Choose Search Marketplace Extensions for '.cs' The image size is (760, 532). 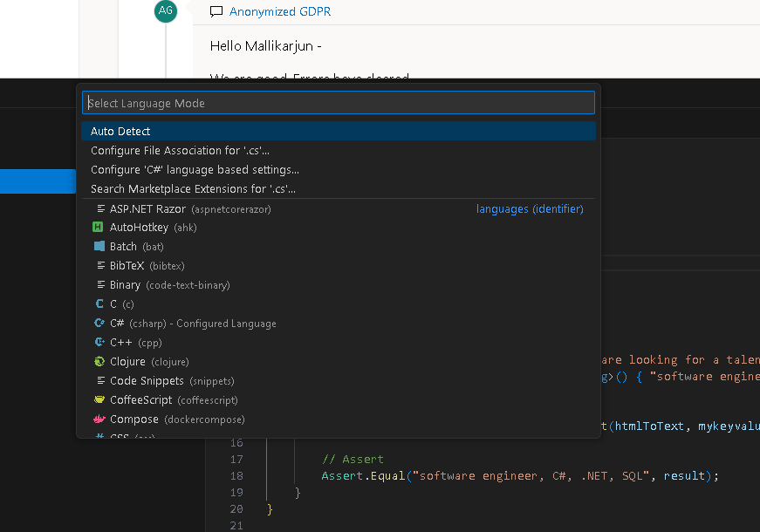point(338,189)
